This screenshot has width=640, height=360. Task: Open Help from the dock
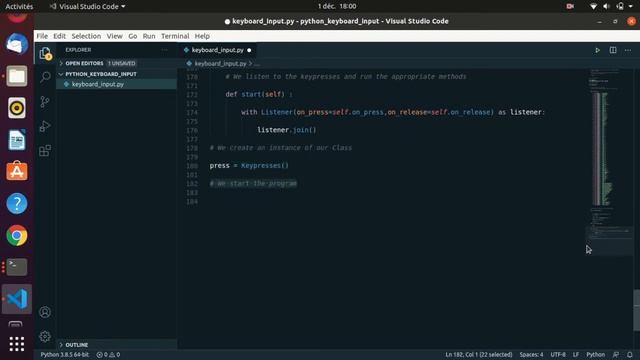pyautogui.click(x=17, y=203)
